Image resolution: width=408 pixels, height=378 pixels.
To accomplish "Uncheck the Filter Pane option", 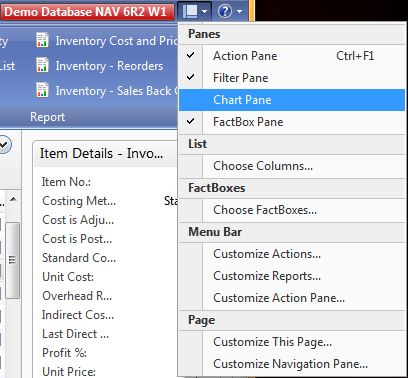I will click(x=292, y=78).
